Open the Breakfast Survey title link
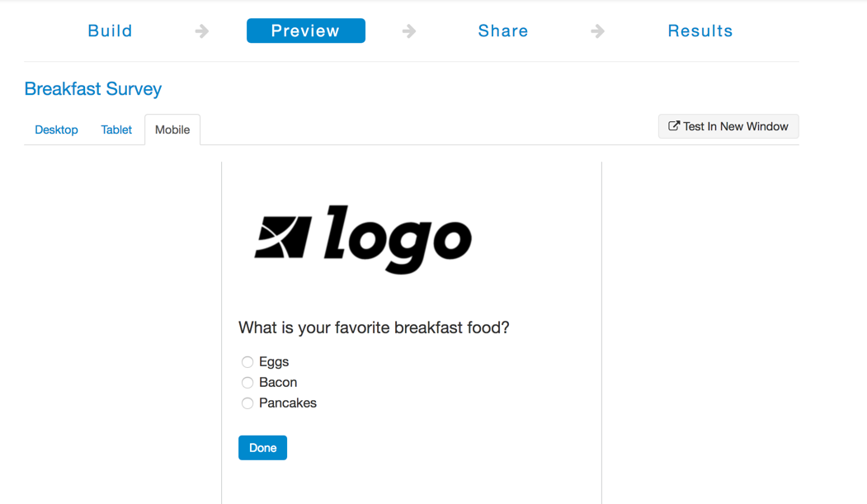The height and width of the screenshot is (504, 867). coord(93,89)
